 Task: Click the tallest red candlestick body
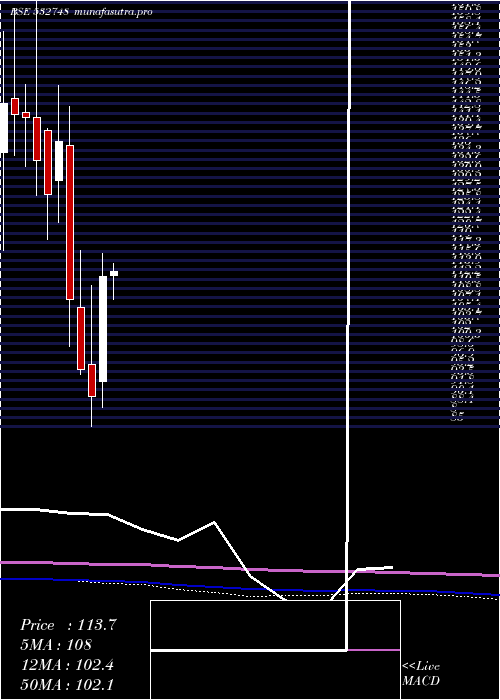click(x=70, y=222)
